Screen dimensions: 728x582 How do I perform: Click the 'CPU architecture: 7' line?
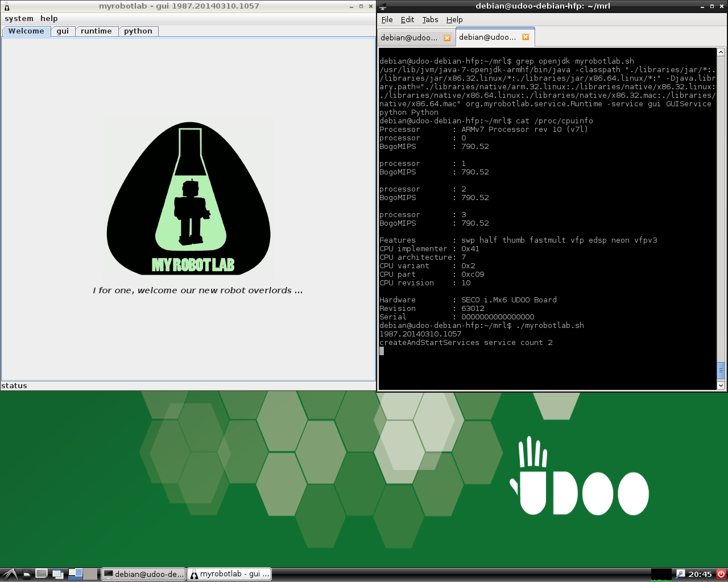423,257
